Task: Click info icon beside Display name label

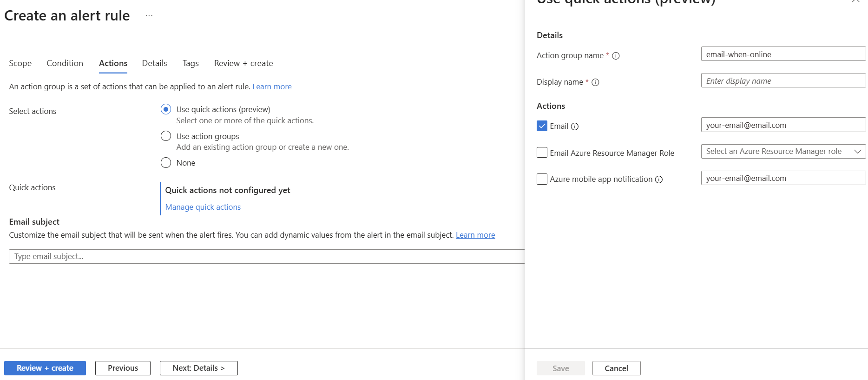Action: coord(595,82)
